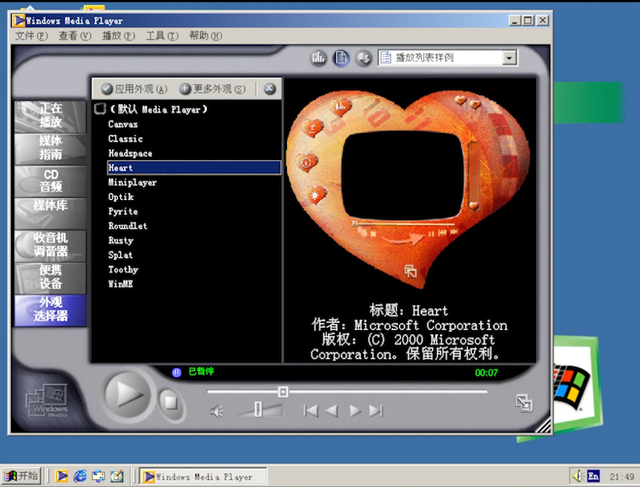Click the En language indicator
Viewport: 640px width, 487px height.
(593, 476)
